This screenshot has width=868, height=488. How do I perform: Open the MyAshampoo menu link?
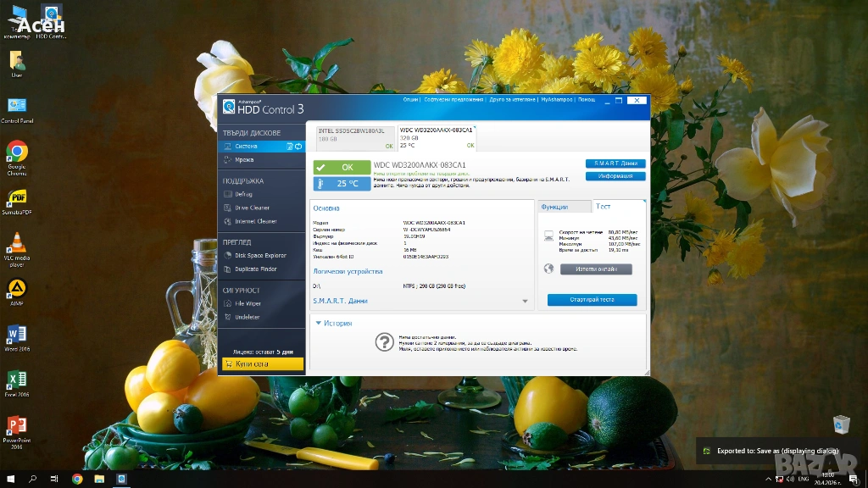point(557,100)
